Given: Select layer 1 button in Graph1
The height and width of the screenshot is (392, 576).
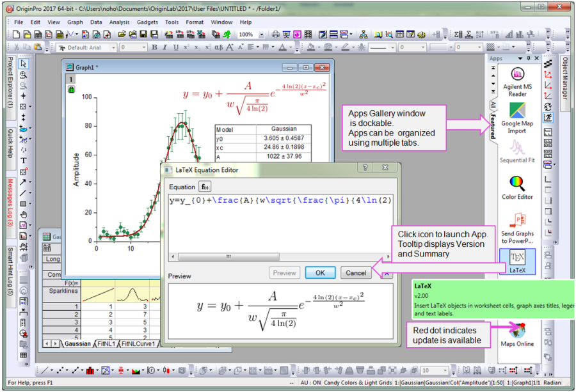Looking at the screenshot, I should pos(71,79).
